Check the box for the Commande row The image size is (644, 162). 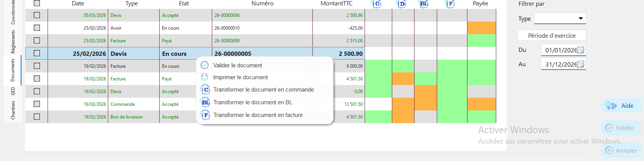point(37,104)
